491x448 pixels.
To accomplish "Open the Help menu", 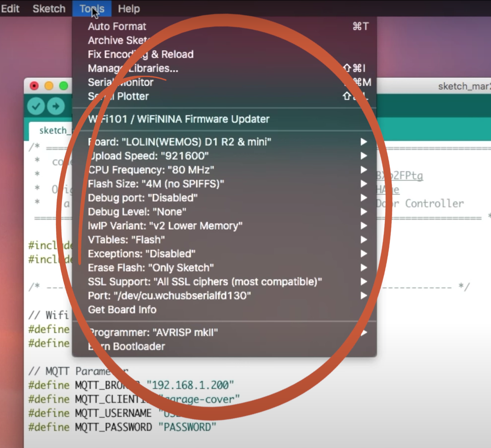I will click(x=129, y=9).
